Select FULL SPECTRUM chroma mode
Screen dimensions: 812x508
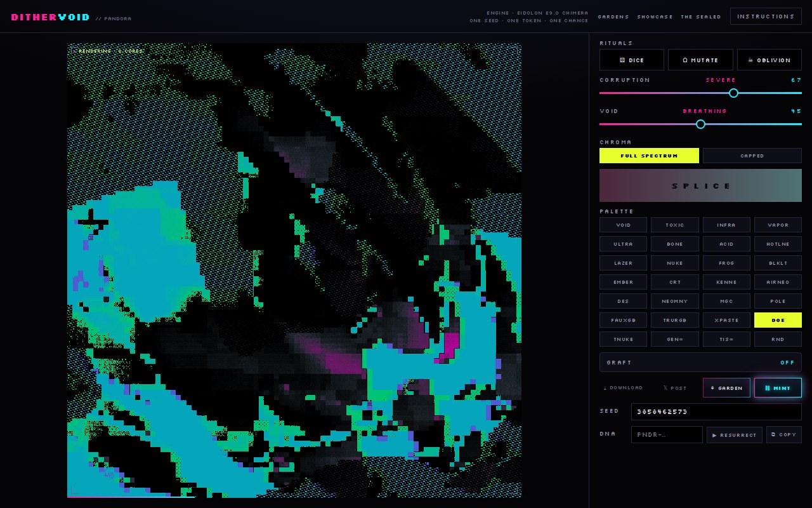click(649, 156)
